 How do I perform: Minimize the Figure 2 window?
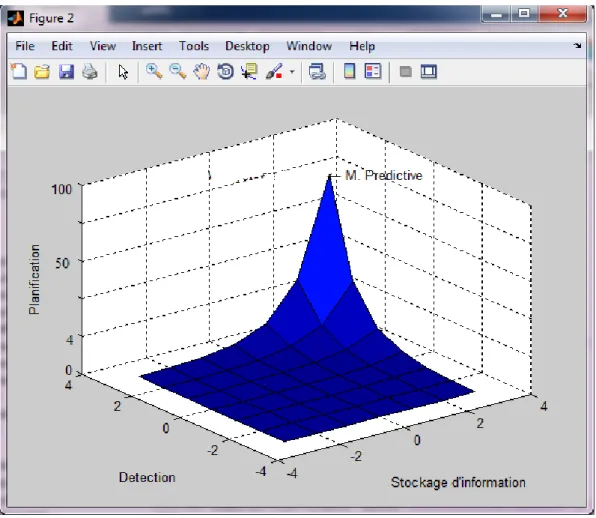point(496,14)
